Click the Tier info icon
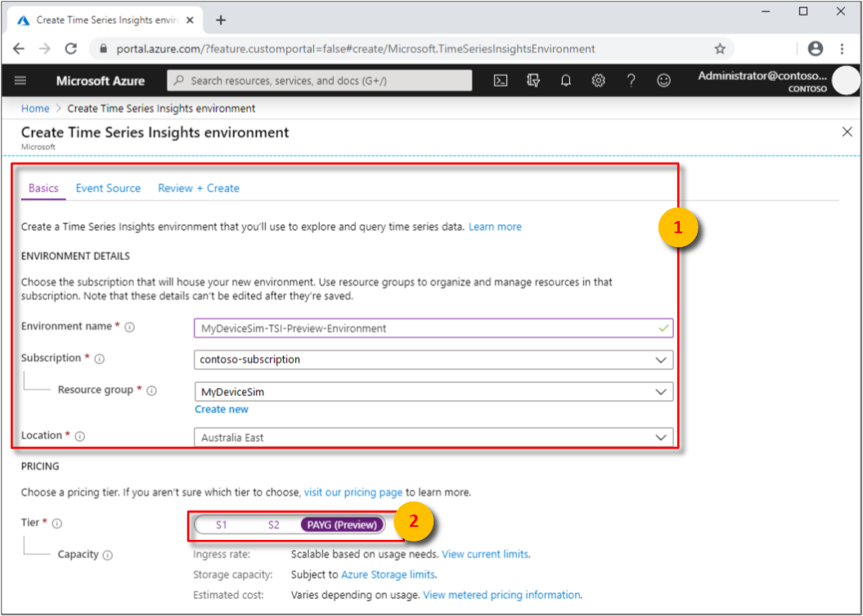 pyautogui.click(x=57, y=524)
